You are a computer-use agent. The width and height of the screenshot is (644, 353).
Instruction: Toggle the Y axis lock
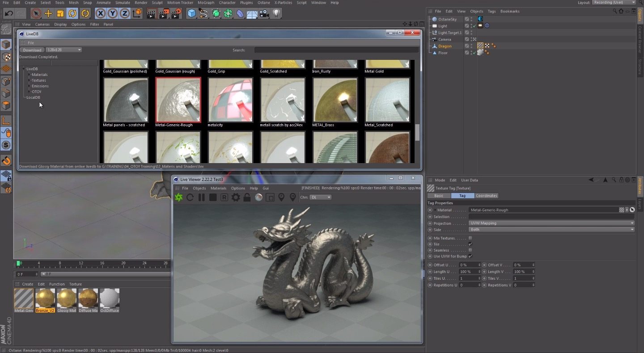click(x=113, y=13)
